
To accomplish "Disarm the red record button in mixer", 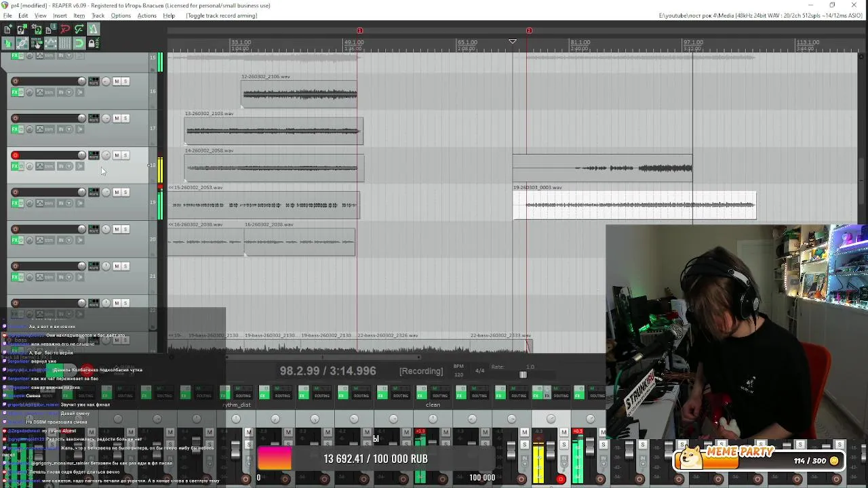I will pyautogui.click(x=561, y=479).
